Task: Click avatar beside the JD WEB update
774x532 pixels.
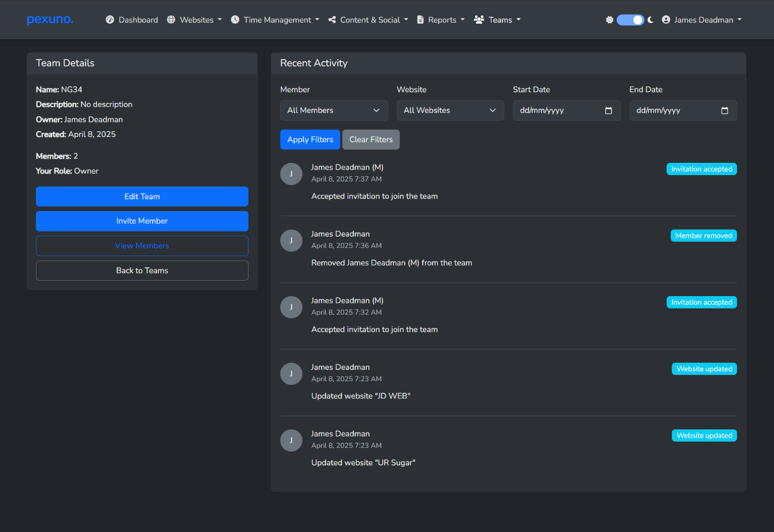Action: click(291, 374)
